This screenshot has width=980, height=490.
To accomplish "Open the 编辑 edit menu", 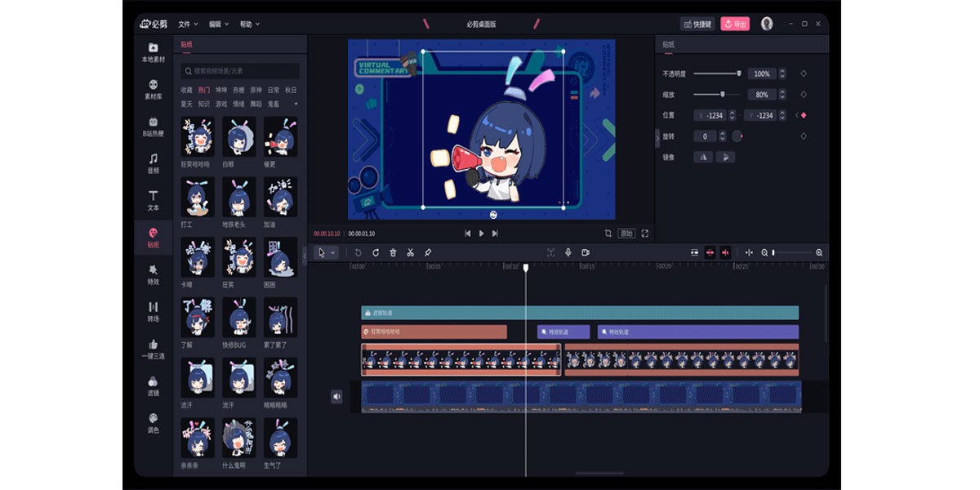I will [x=219, y=24].
